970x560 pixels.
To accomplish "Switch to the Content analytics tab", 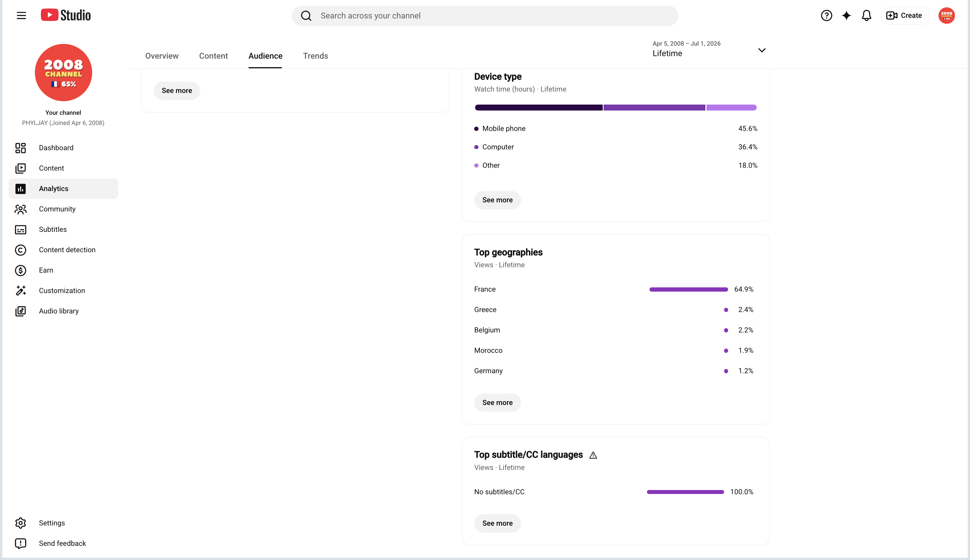I will click(x=213, y=56).
